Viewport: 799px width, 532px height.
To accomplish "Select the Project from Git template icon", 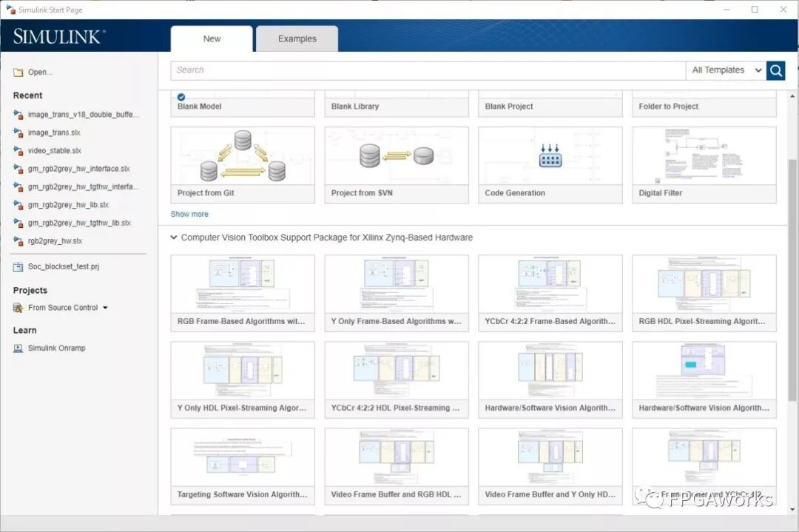I will coord(243,156).
